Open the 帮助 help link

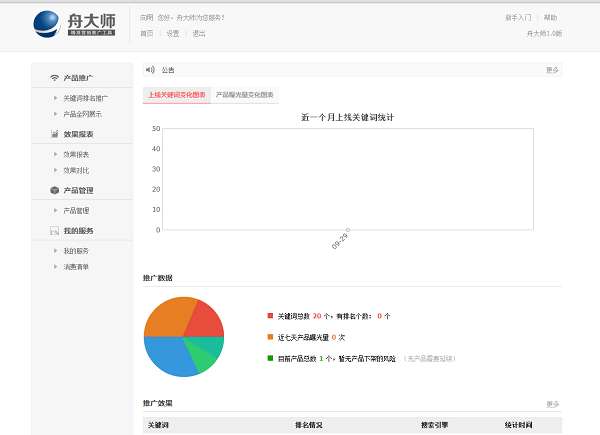[550, 18]
